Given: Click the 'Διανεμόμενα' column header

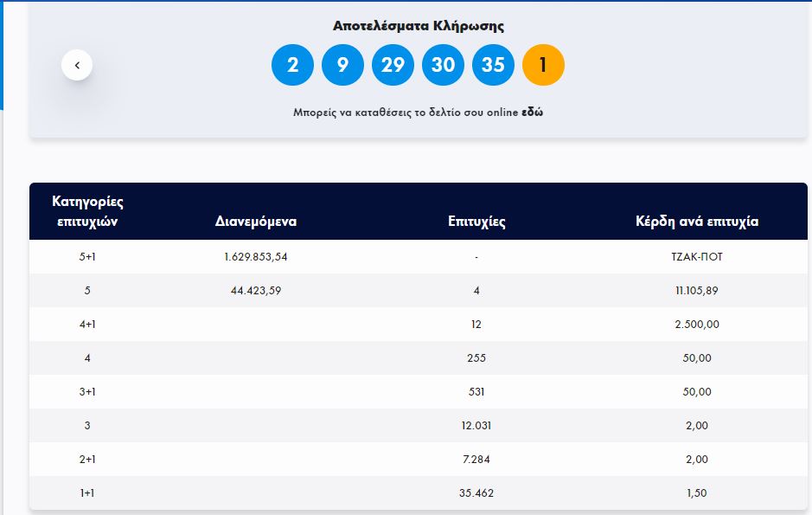Looking at the screenshot, I should click(x=256, y=221).
